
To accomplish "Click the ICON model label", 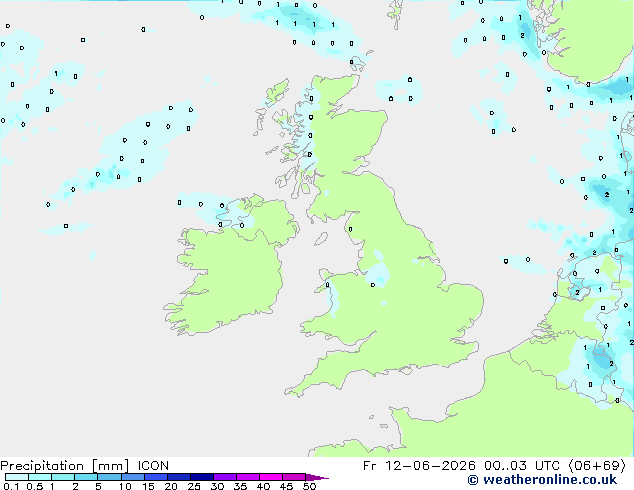I will (x=153, y=466).
